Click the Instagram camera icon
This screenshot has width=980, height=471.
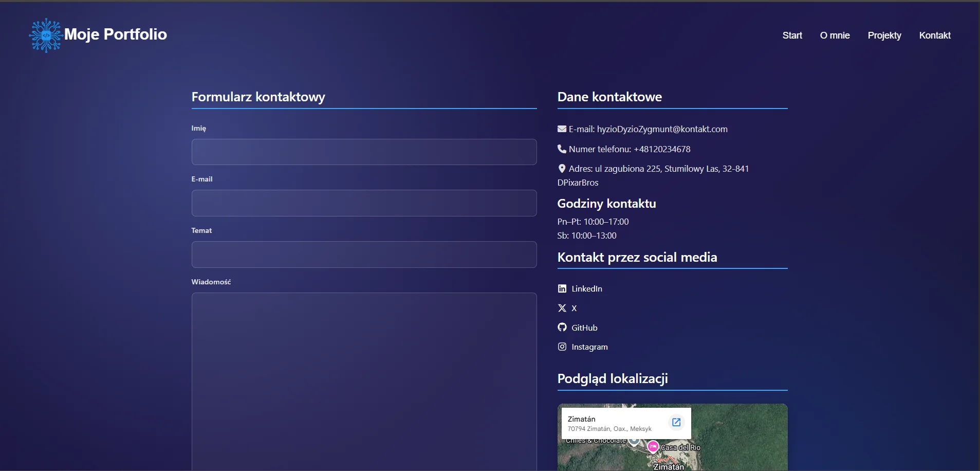pos(562,347)
